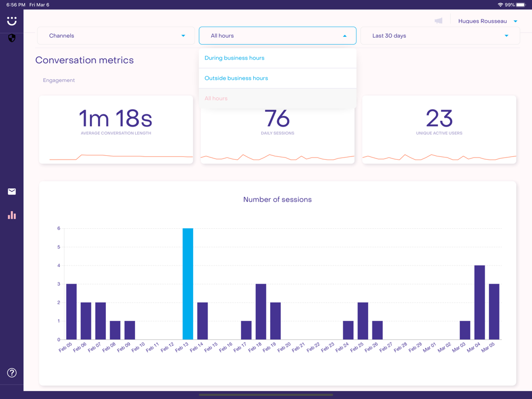Viewport: 532px width, 399px height.
Task: Open the mail inbox icon in sidebar
Action: [x=12, y=192]
